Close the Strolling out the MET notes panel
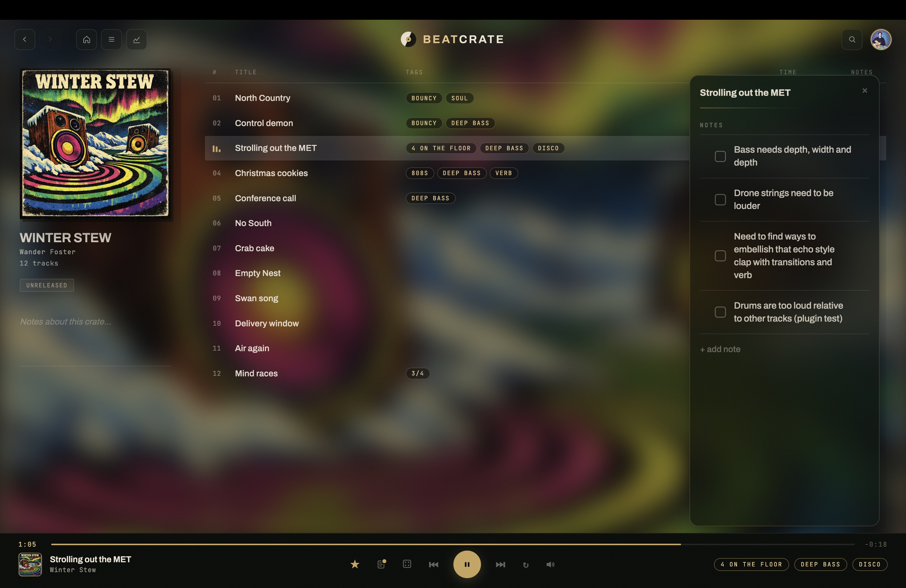The image size is (906, 588). pos(865,90)
